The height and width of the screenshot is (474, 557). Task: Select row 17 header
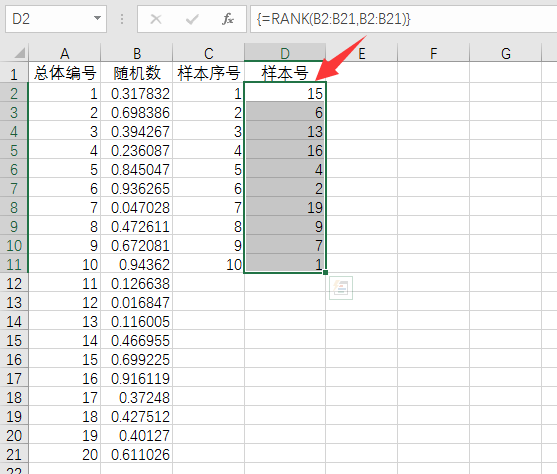(14, 378)
